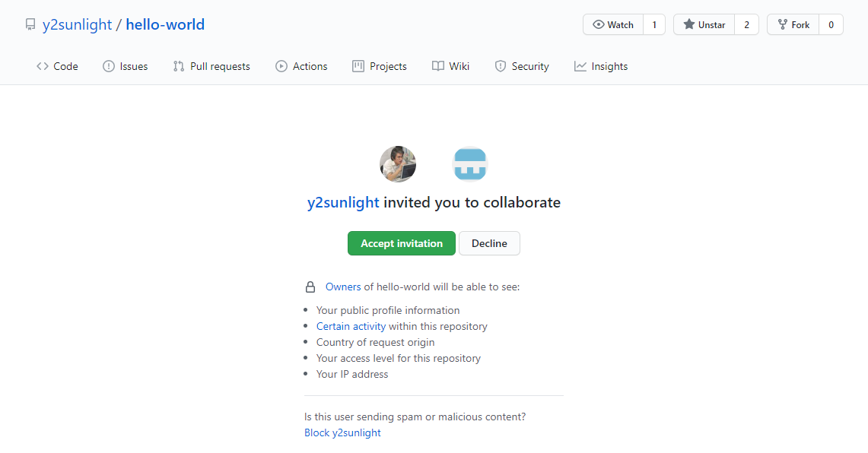868x453 pixels.
Task: Open the Wiki tab
Action: 450,67
